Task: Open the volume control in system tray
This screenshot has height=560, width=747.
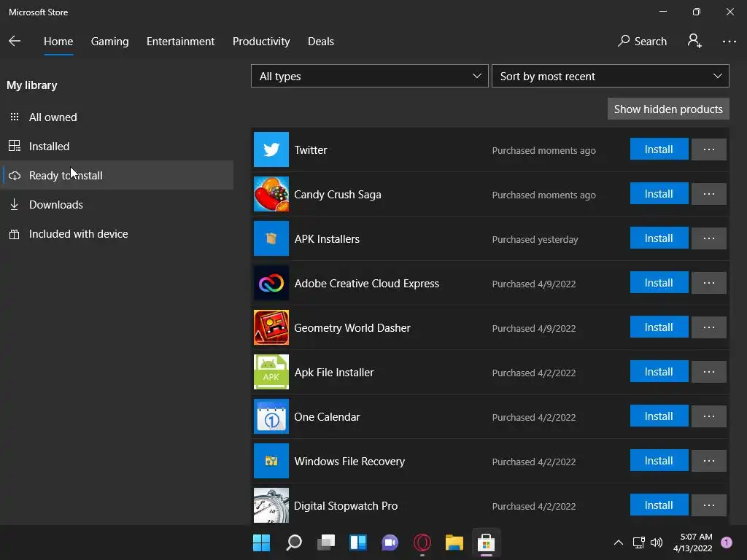Action: [657, 542]
